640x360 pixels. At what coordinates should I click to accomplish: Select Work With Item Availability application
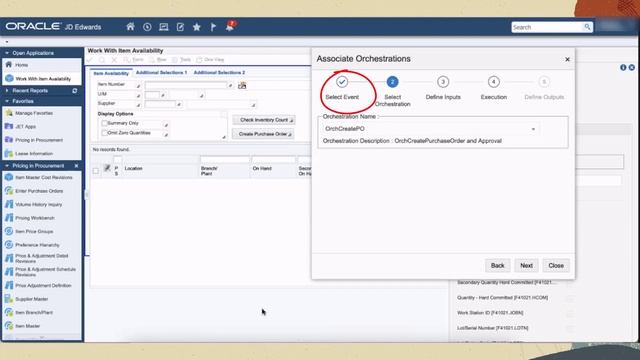pos(43,79)
